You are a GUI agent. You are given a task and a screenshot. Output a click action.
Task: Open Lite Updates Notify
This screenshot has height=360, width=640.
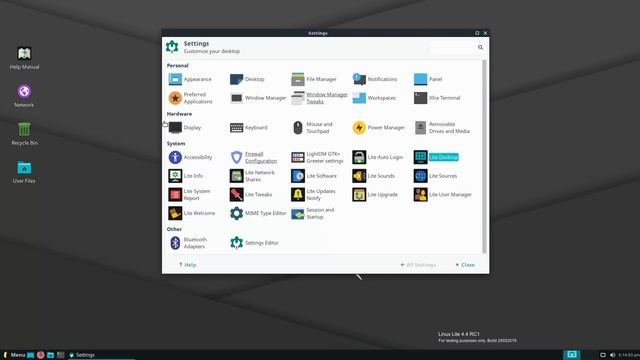pos(313,195)
